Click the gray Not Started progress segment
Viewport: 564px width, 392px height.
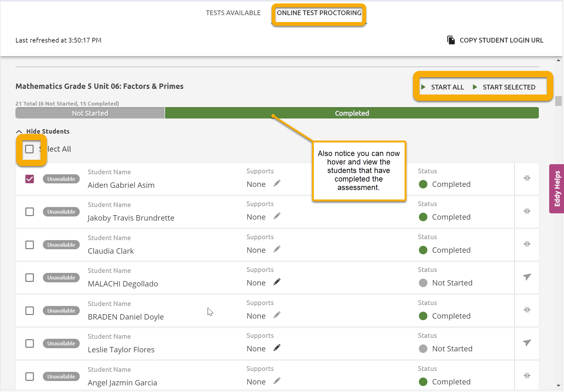click(90, 113)
